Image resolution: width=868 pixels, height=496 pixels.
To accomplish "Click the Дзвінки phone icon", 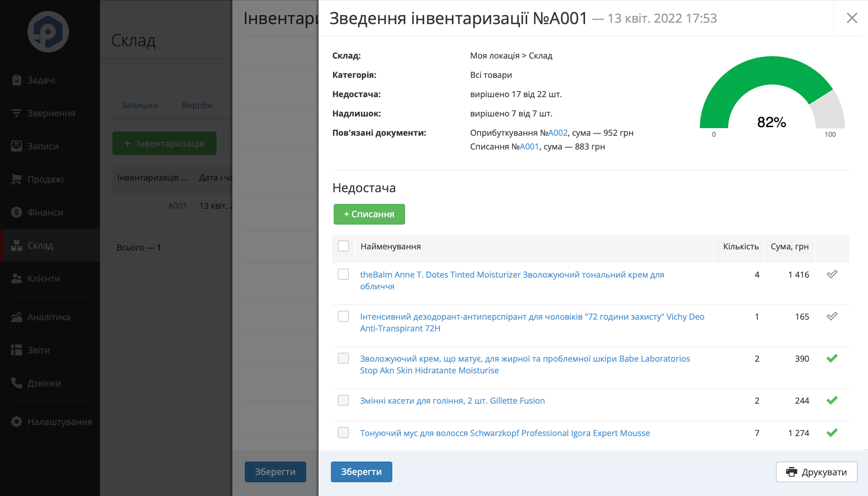I will click(16, 383).
